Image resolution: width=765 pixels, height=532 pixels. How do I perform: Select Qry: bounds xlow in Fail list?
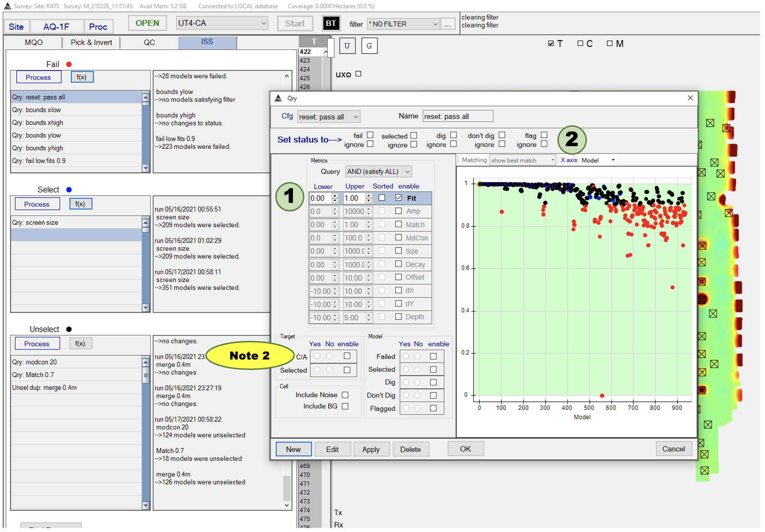pyautogui.click(x=76, y=110)
